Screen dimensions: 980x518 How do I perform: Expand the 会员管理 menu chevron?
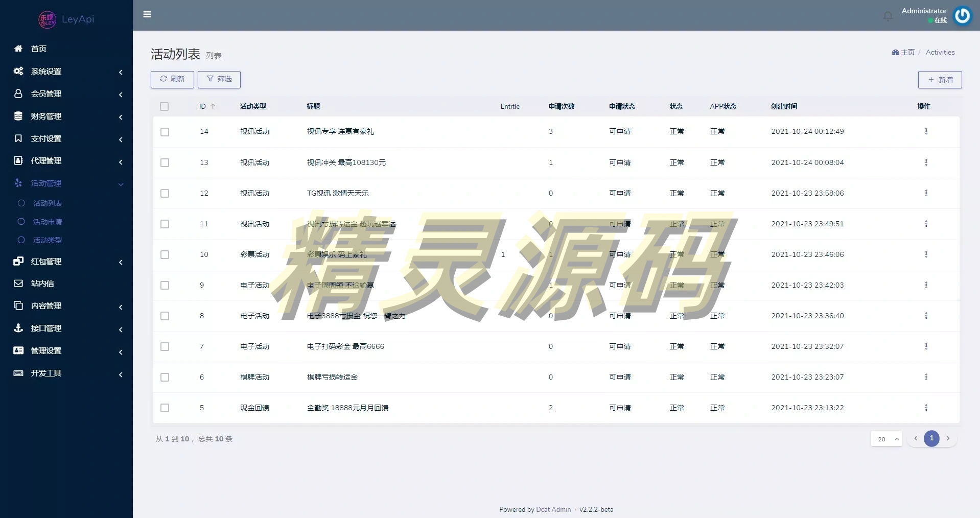click(121, 95)
